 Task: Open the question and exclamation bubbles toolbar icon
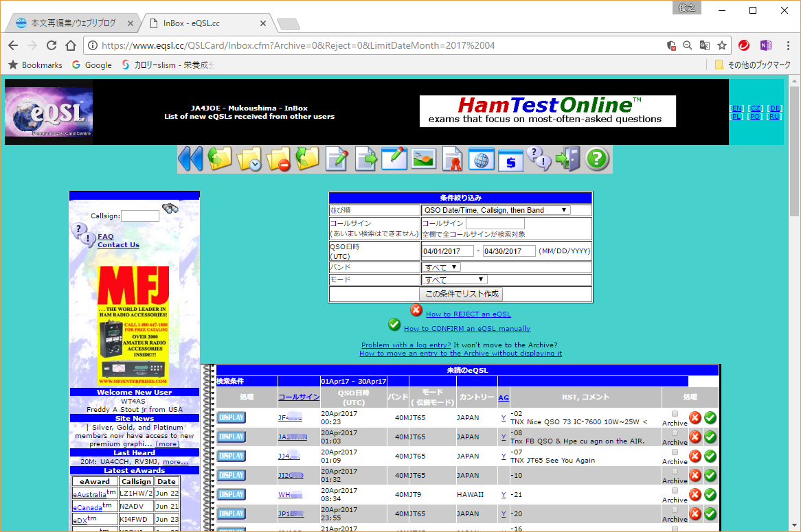point(539,159)
